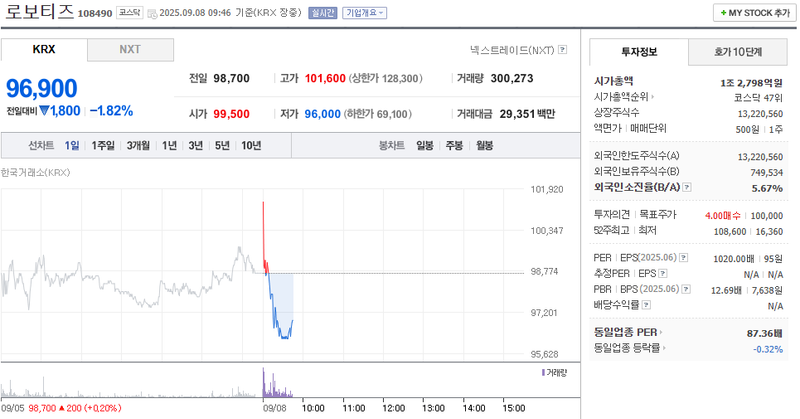The width and height of the screenshot is (800, 419).
Task: Click the 52-week high low values
Action: click(748, 232)
